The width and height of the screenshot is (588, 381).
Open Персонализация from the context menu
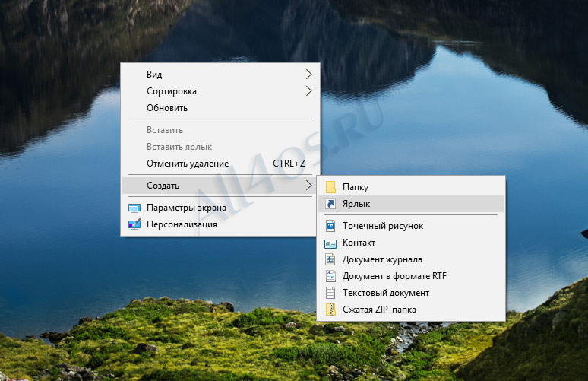click(x=220, y=224)
